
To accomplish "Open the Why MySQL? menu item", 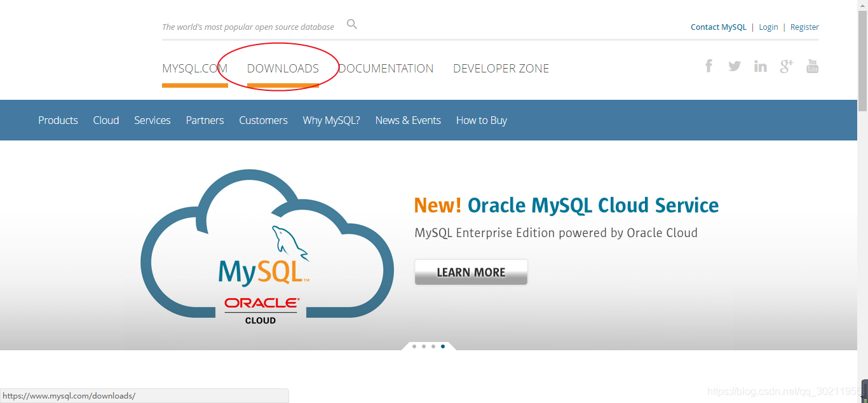I will (331, 120).
